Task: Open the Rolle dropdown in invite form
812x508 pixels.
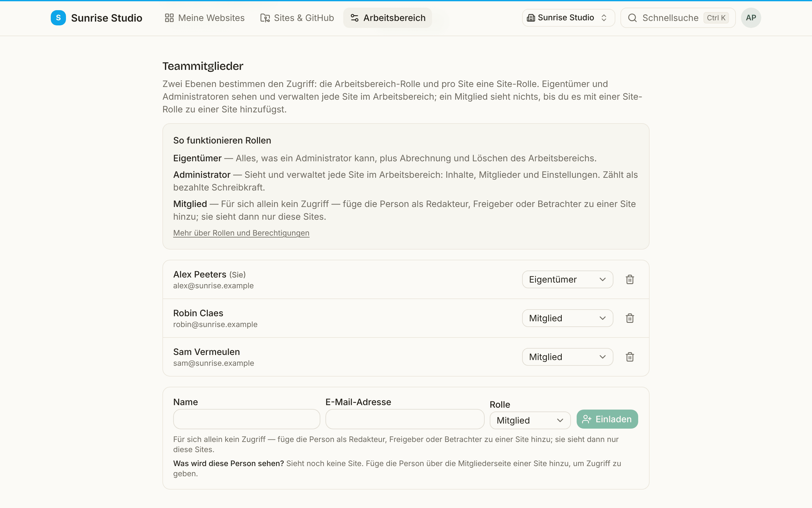Action: (x=530, y=420)
